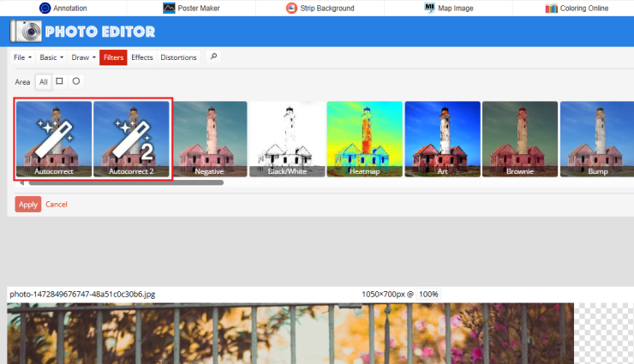634x364 pixels.
Task: Switch to the Effects tab
Action: click(142, 57)
